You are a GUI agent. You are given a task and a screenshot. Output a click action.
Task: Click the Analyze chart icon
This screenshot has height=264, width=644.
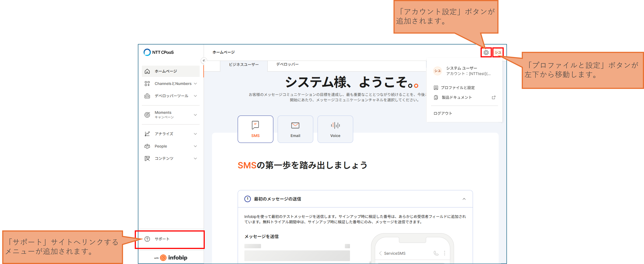[147, 134]
